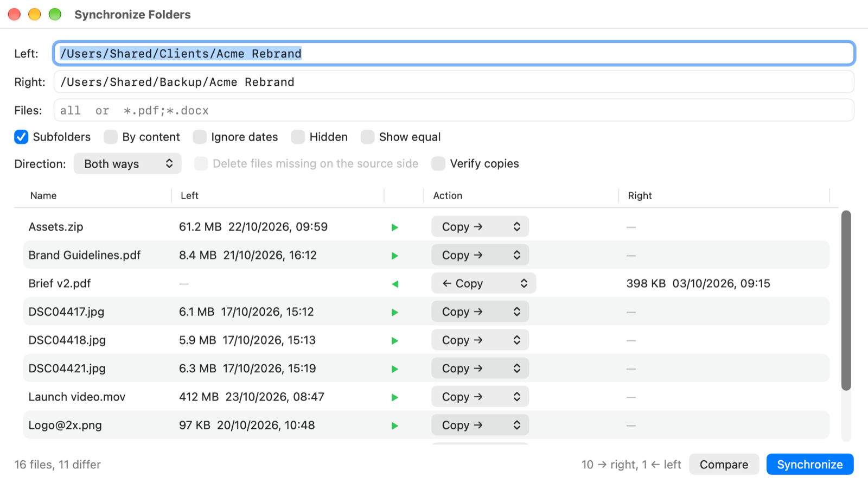This screenshot has width=868, height=489.
Task: Select the DSC04421.jpg file name
Action: [67, 369]
